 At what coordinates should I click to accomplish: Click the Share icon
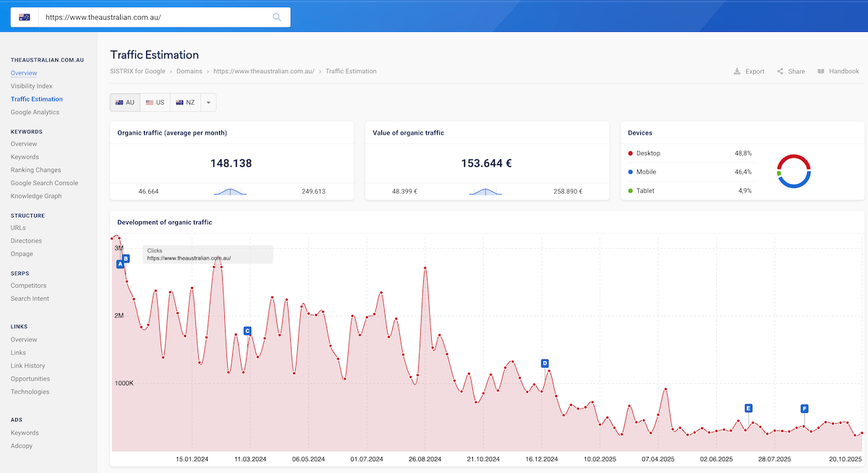click(x=780, y=72)
